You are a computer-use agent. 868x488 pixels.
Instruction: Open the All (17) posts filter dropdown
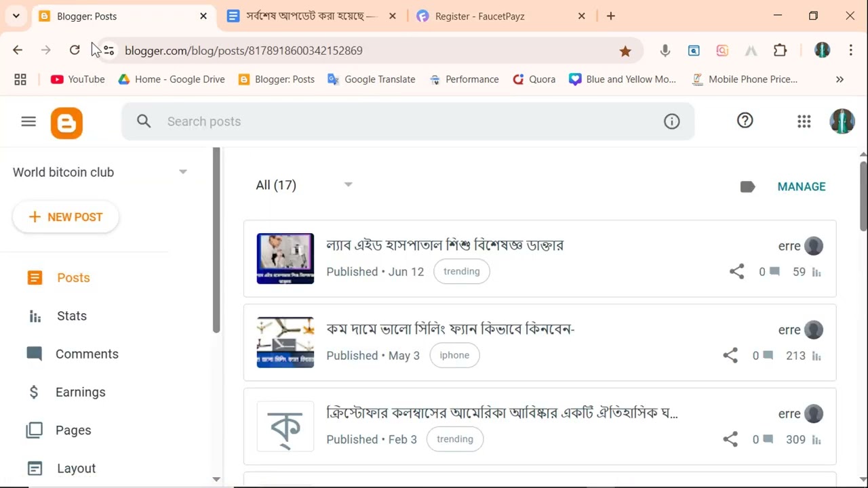tap(348, 185)
